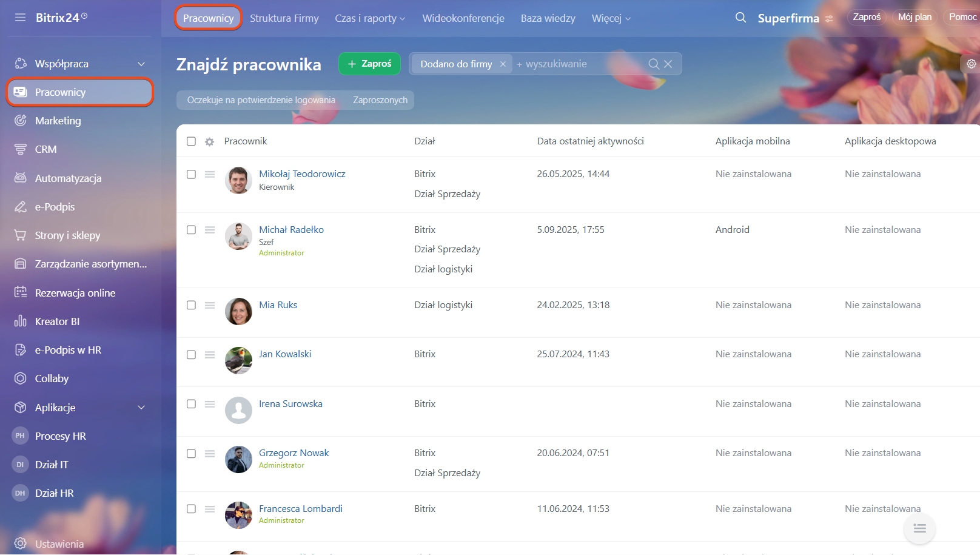Click the e-Podpis w HR document icon

pyautogui.click(x=21, y=350)
